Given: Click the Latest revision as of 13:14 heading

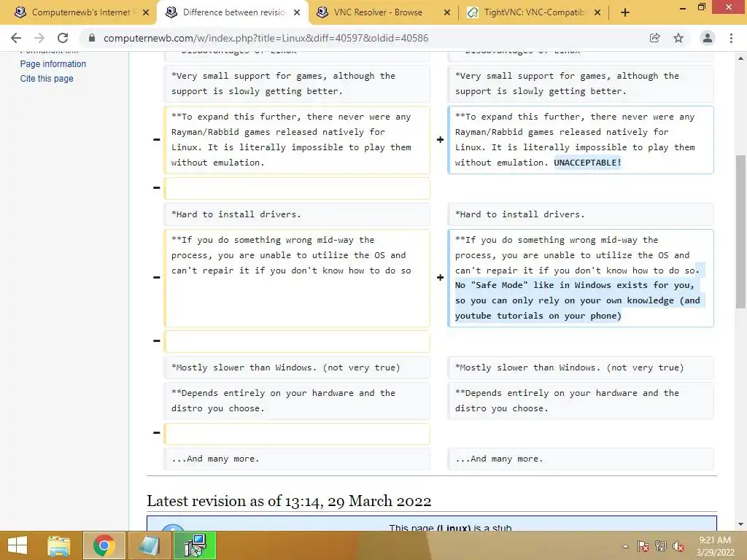Looking at the screenshot, I should [289, 501].
